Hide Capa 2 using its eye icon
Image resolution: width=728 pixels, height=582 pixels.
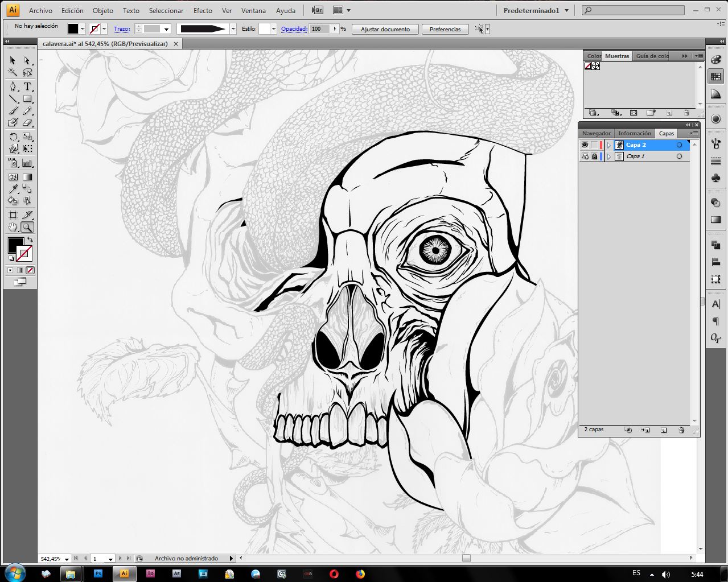click(585, 145)
